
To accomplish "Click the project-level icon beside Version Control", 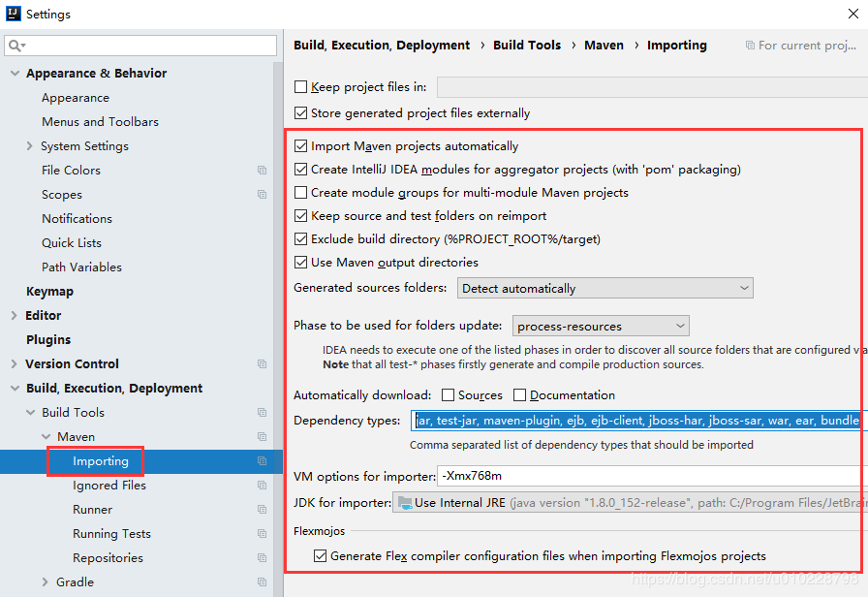I will coord(262,363).
